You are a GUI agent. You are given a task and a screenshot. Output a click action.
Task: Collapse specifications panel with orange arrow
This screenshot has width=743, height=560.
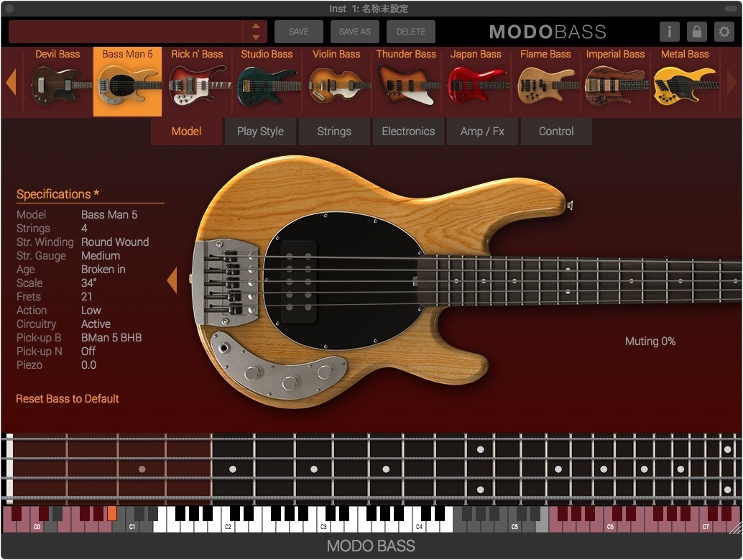pos(172,280)
